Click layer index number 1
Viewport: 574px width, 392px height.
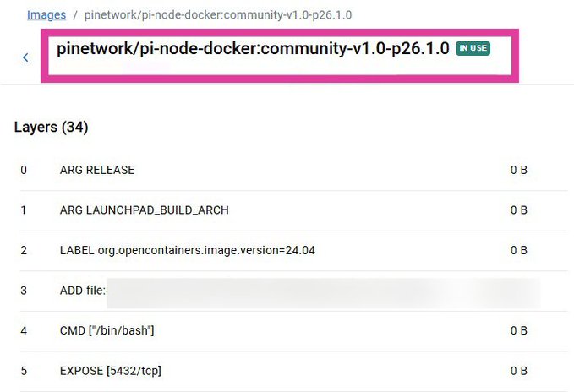(24, 210)
